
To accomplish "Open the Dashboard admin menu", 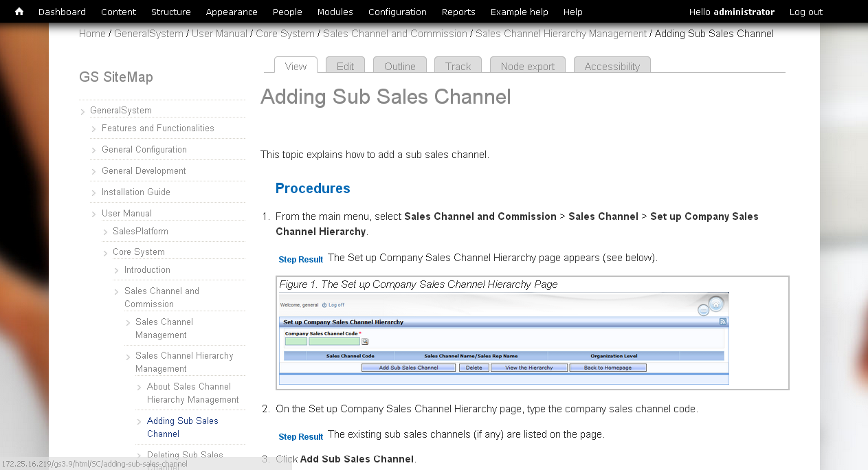I will click(62, 12).
